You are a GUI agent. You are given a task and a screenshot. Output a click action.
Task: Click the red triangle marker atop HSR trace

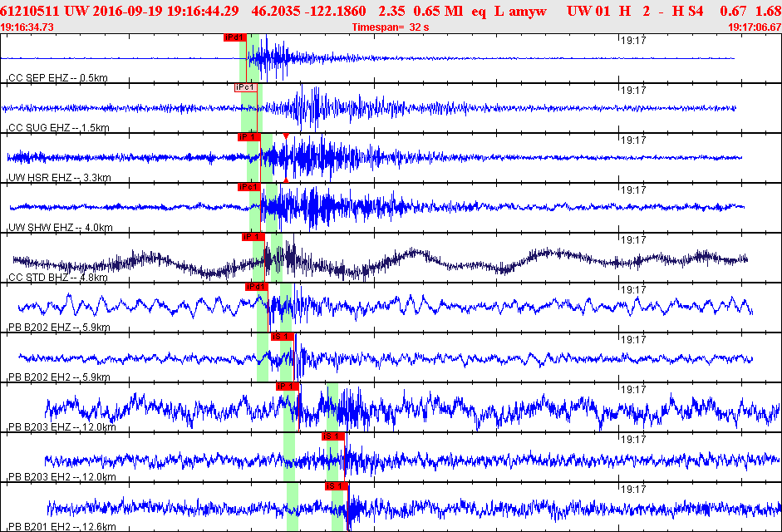click(x=286, y=135)
